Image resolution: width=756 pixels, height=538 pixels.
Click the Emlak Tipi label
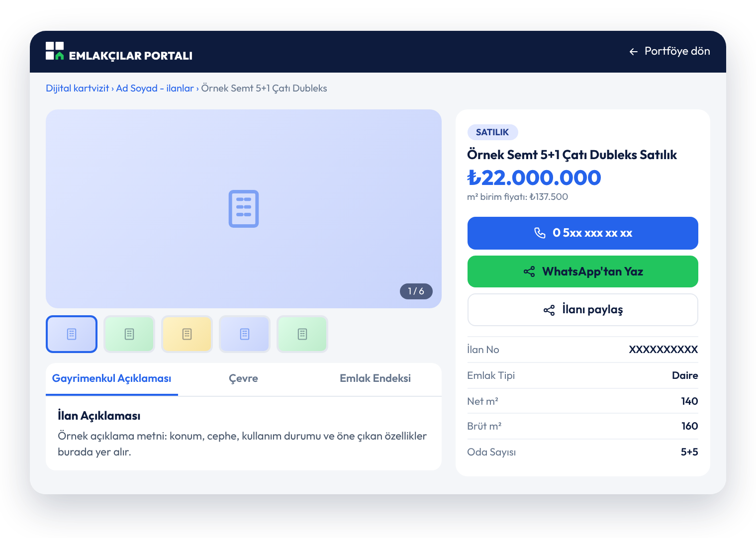491,375
